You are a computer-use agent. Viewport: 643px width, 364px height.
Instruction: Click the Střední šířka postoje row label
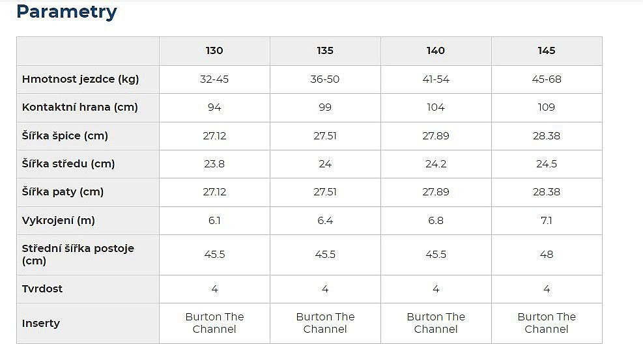tap(78, 255)
